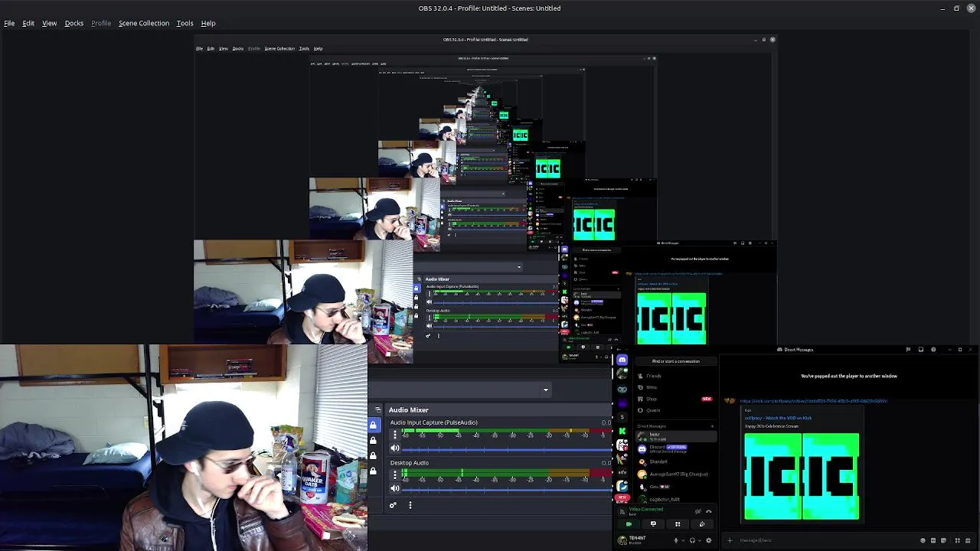Mute Audio Input Capture with its speaker icon

pyautogui.click(x=395, y=448)
